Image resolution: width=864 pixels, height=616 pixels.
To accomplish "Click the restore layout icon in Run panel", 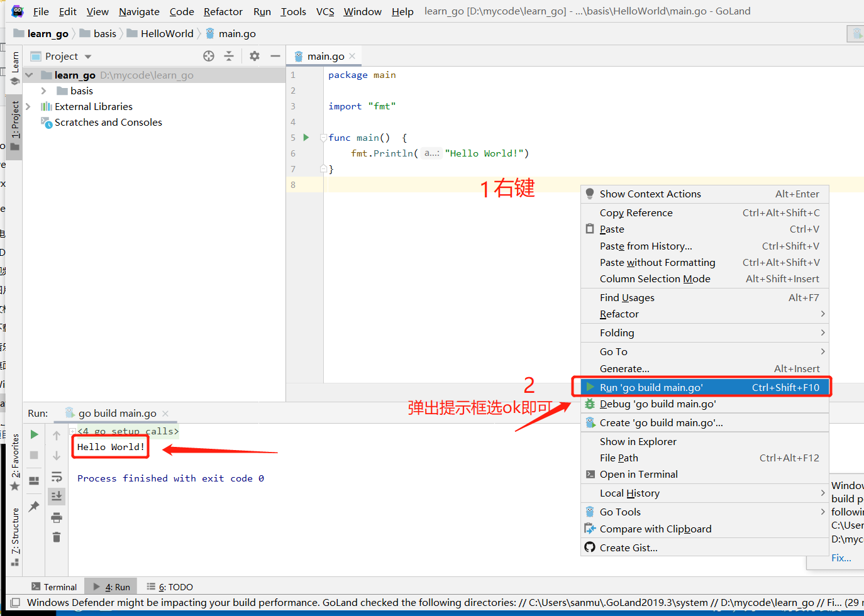I will (x=35, y=481).
